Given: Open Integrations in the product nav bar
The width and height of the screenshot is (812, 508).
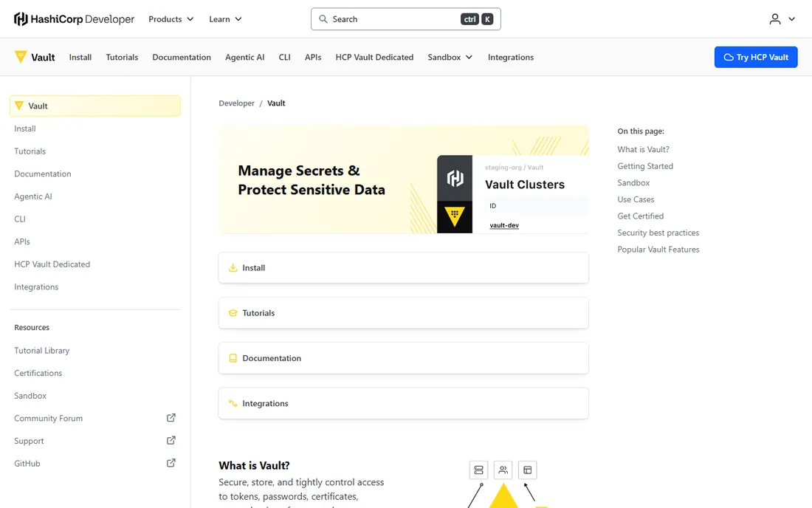Looking at the screenshot, I should (511, 57).
